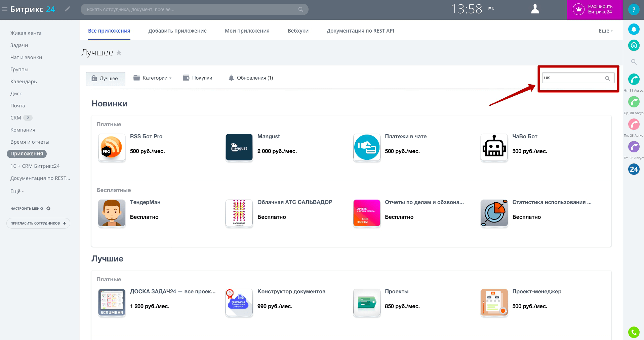Image resolution: width=644 pixels, height=340 pixels.
Task: Expand the Категории dropdown
Action: (x=152, y=78)
